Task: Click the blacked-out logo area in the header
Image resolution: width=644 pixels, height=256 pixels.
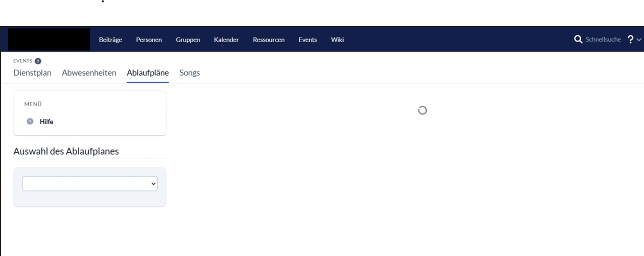Action: pos(49,40)
